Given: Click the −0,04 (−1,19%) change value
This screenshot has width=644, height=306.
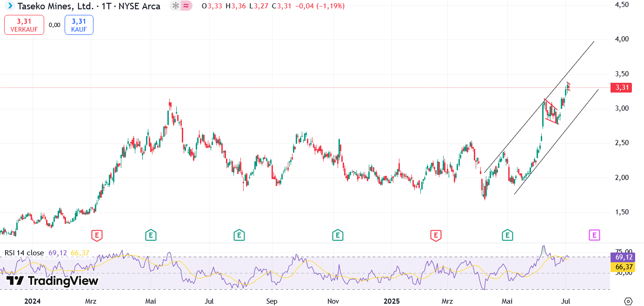Looking at the screenshot, I should click(x=319, y=6).
